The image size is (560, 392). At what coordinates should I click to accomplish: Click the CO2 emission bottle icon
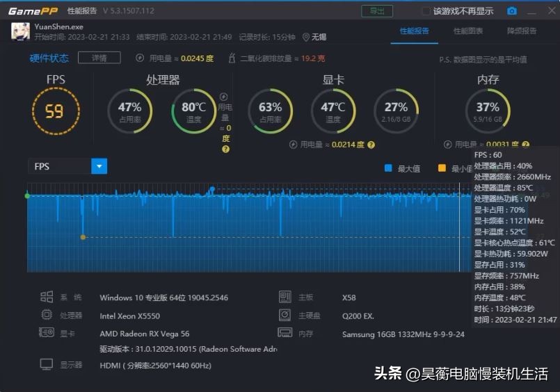coord(232,58)
